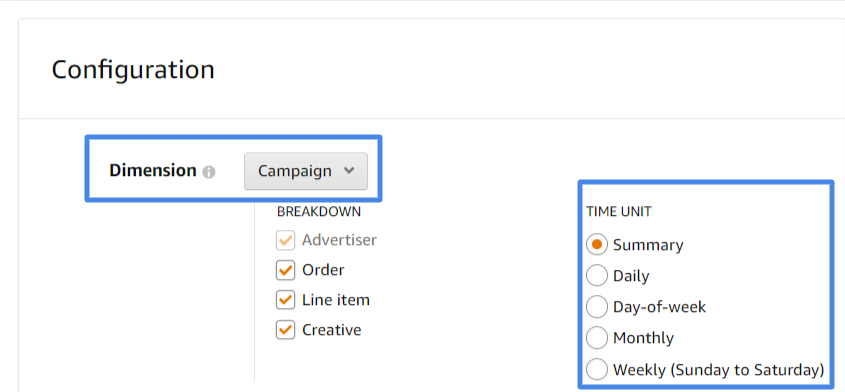Click the 'Advertiser' text label
The image size is (845, 392).
pos(340,240)
